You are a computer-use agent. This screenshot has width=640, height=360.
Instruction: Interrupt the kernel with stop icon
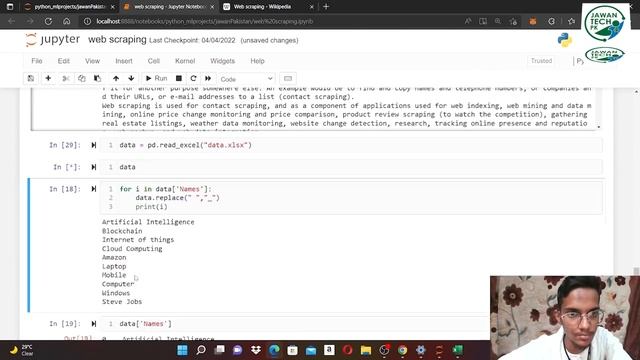coord(179,78)
